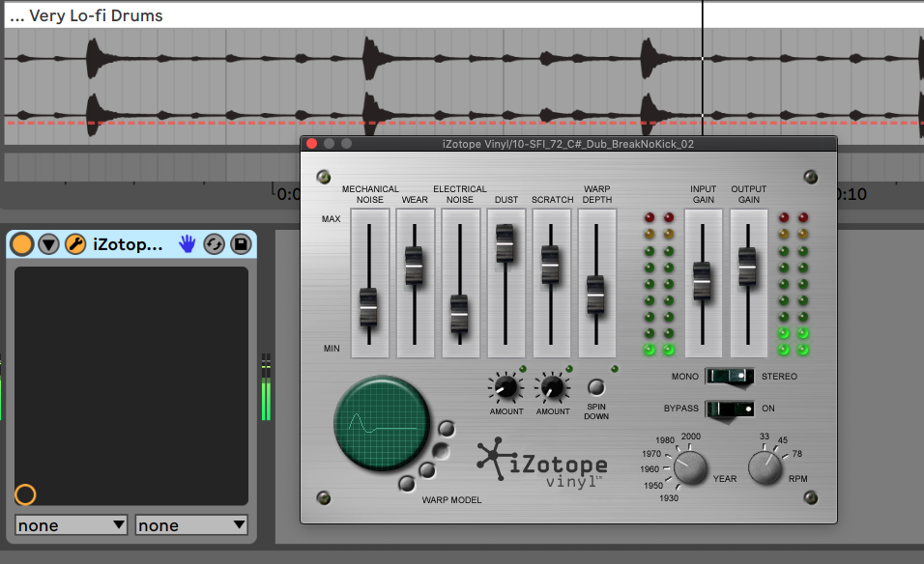Click the YEAR label beside the knob

click(725, 479)
